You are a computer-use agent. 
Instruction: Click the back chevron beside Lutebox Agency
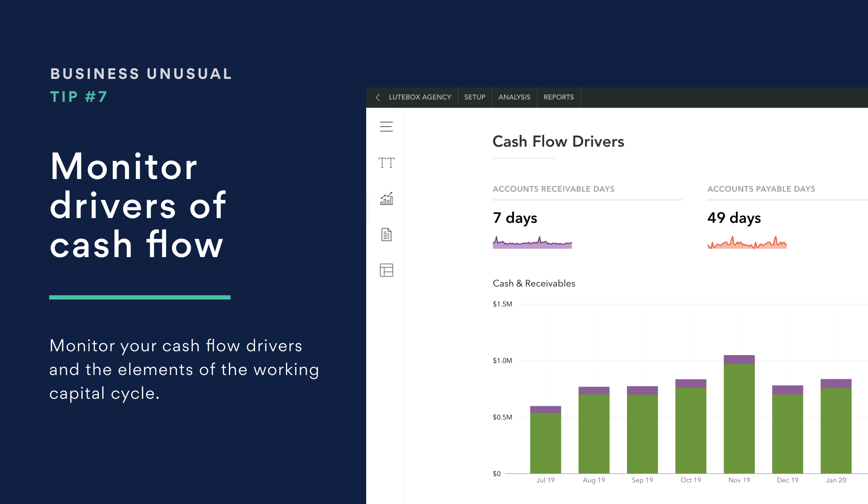pos(378,98)
